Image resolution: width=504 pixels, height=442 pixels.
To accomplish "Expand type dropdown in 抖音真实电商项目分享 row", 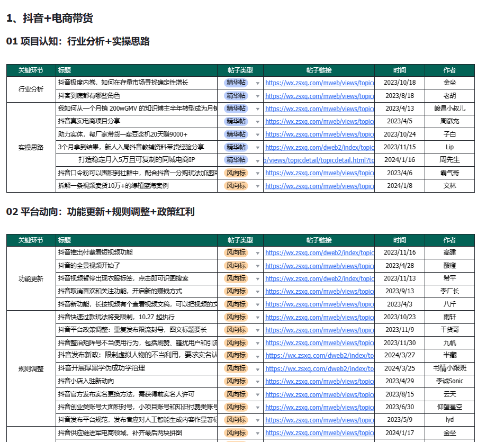I will coord(257,122).
